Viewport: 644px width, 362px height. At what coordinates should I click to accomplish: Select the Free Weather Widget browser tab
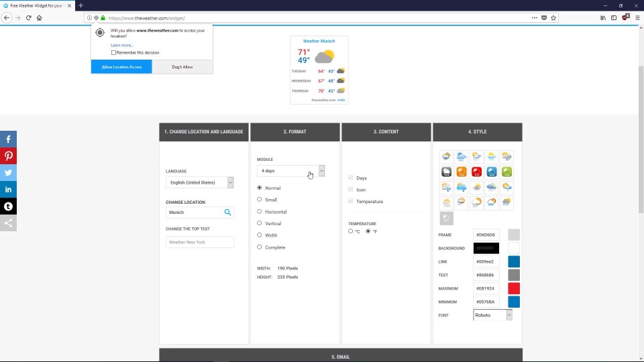(x=37, y=6)
